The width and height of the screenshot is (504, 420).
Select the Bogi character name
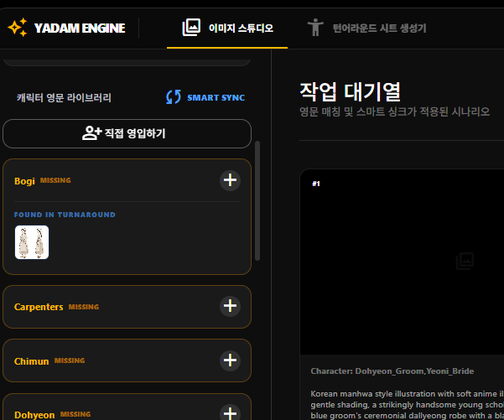(x=24, y=181)
